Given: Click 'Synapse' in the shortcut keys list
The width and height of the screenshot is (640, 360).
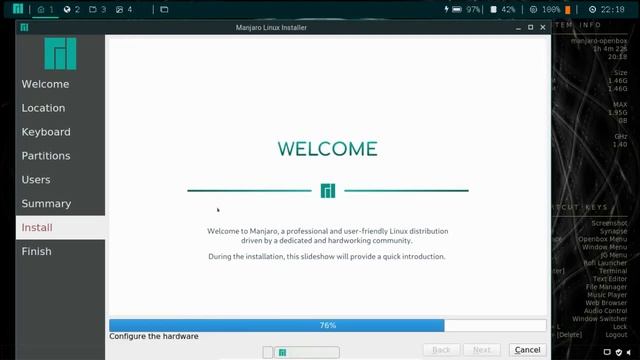Looking at the screenshot, I should 613,231.
